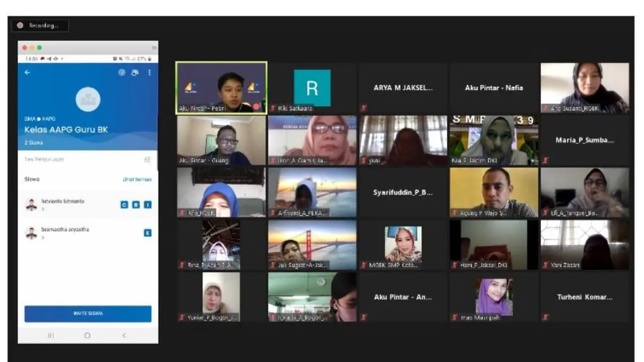Screen dimensions: 644x362
Task: Select the Heni_P_Jaksel_DKI video tile
Action: coord(494,245)
